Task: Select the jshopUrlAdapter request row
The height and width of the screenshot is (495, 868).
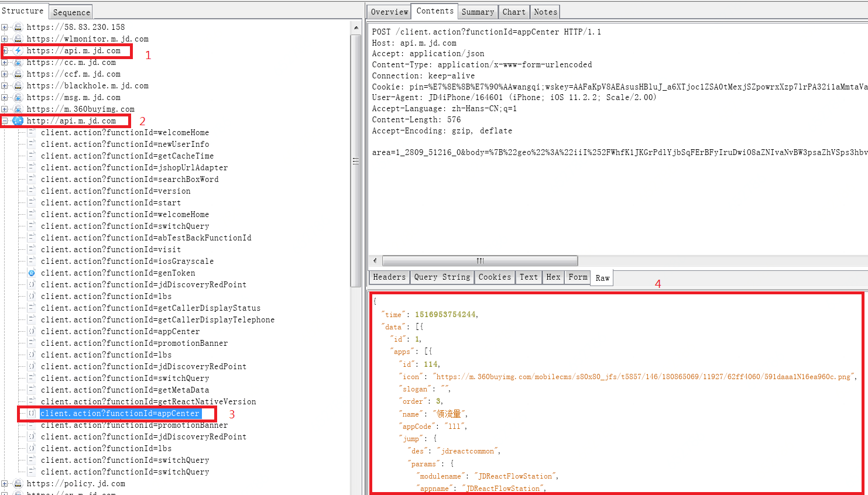Action: 134,167
